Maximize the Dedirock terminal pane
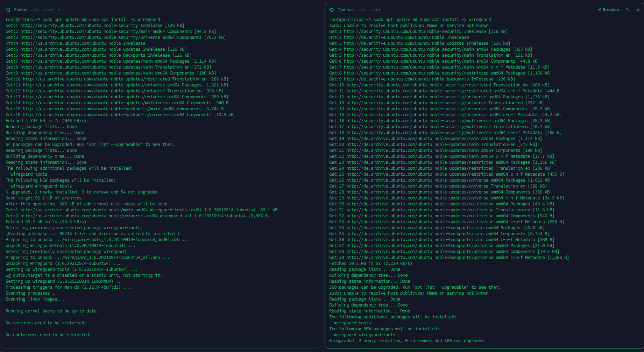 tap(628, 10)
